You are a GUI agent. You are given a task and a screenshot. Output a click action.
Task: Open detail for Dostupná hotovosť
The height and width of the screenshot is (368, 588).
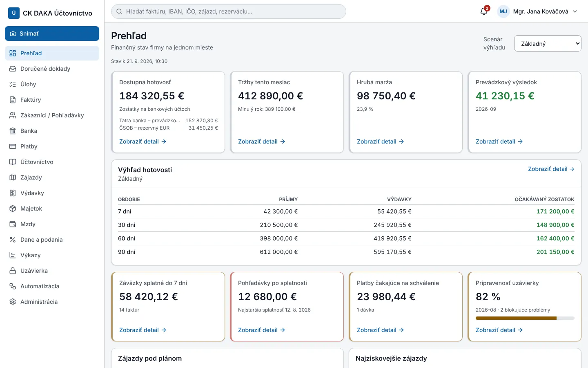143,141
